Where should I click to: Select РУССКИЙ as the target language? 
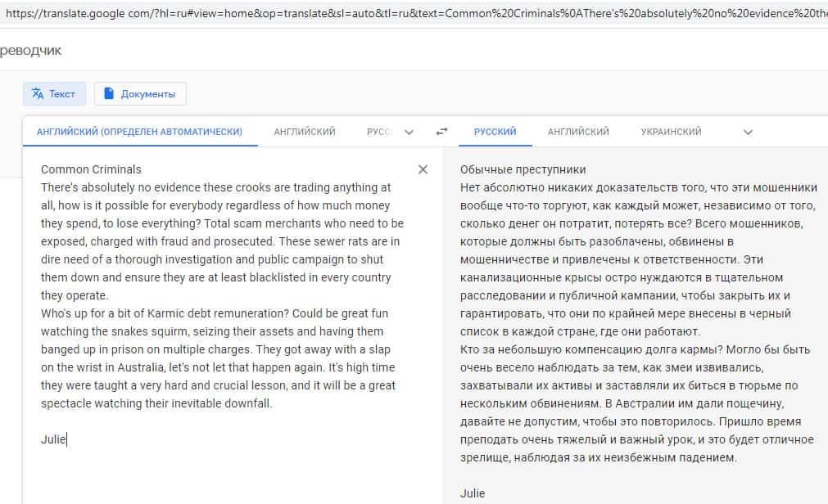(495, 132)
